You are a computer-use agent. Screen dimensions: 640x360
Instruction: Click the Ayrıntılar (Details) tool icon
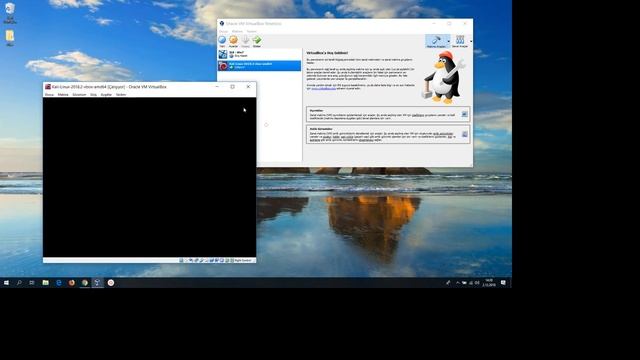coord(464,114)
